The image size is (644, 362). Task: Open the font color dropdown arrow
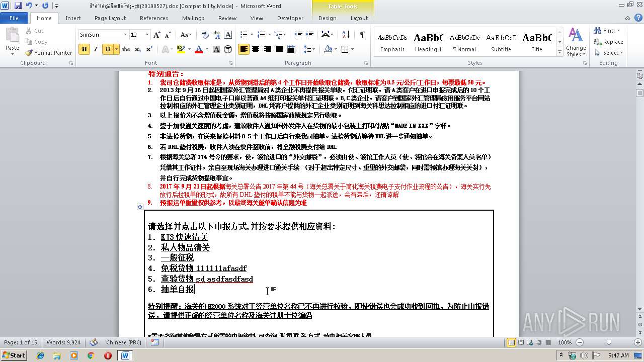click(207, 49)
